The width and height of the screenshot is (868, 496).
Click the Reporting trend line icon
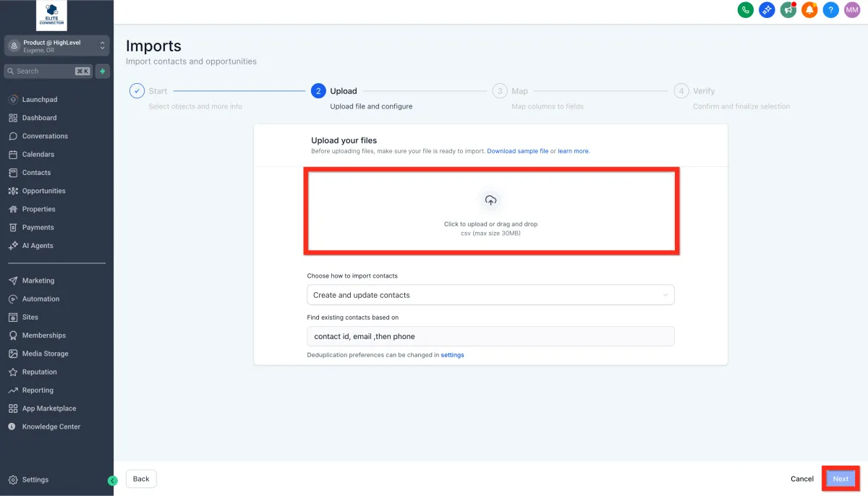click(x=13, y=390)
